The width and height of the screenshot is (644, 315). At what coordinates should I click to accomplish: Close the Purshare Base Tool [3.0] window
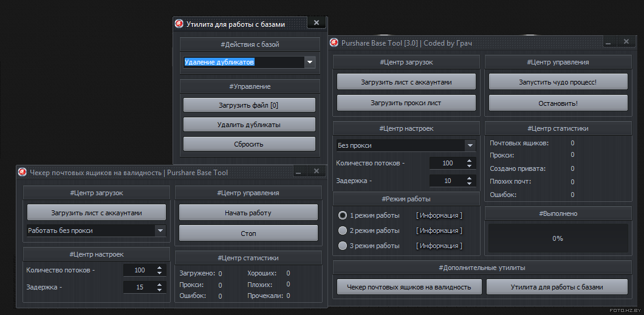click(626, 41)
